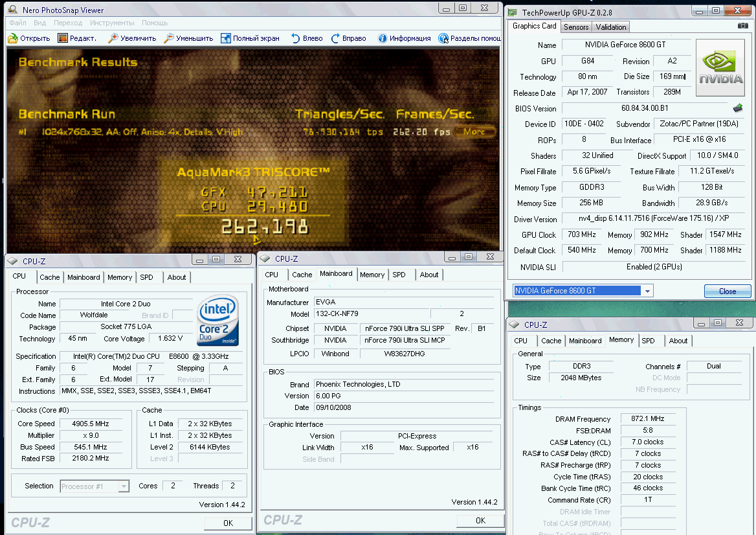
Task: Open the Processor #1 selection dropdown
Action: 124,486
